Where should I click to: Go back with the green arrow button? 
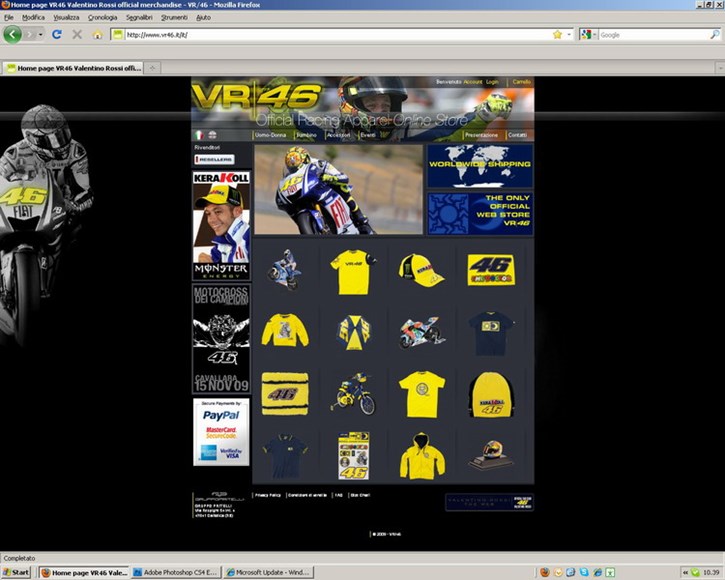pyautogui.click(x=12, y=35)
